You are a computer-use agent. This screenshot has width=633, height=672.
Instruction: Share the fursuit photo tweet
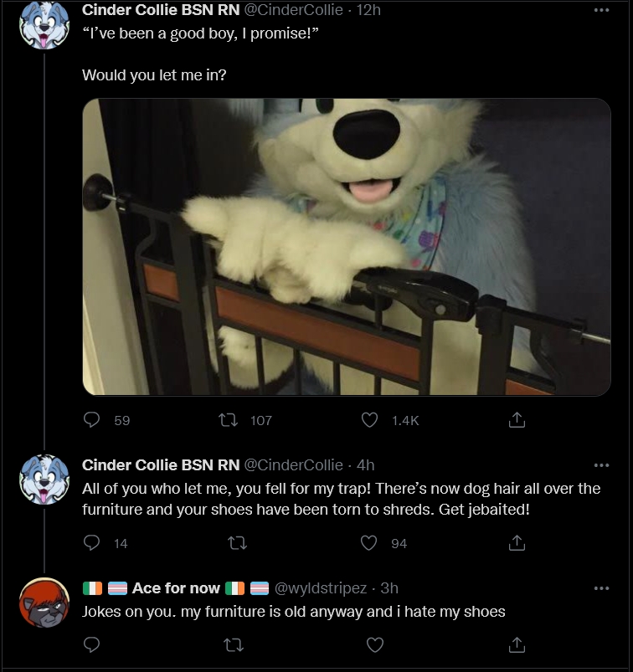517,420
